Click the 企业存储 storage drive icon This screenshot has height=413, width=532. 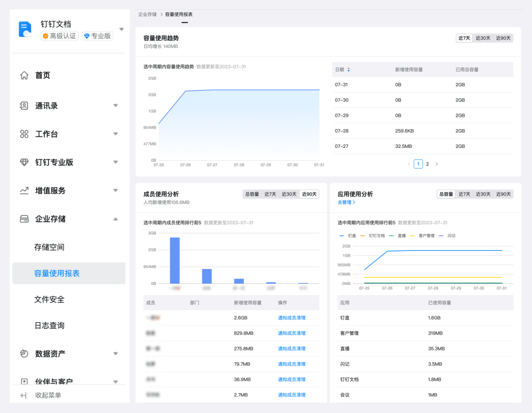click(24, 219)
